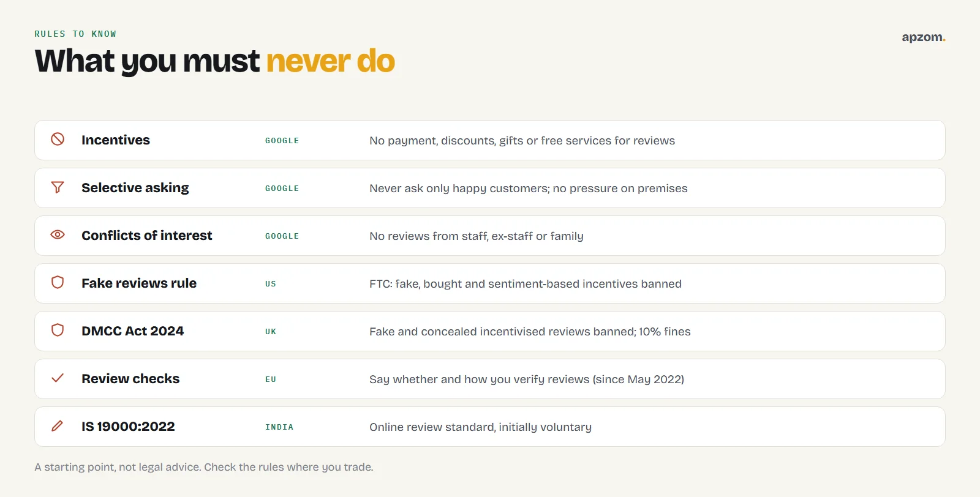Viewport: 980px width, 497px height.
Task: Click the shield icon beside DMCC Act 2024
Action: (58, 330)
